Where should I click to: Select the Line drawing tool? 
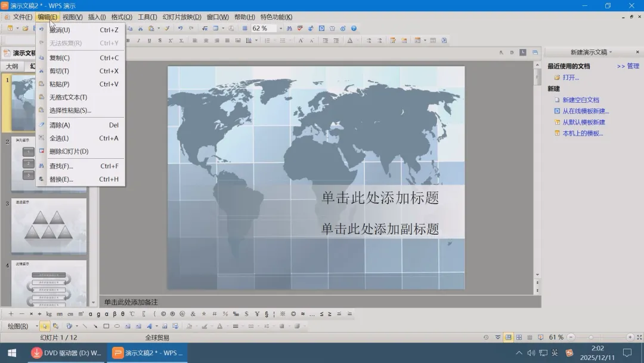point(85,326)
